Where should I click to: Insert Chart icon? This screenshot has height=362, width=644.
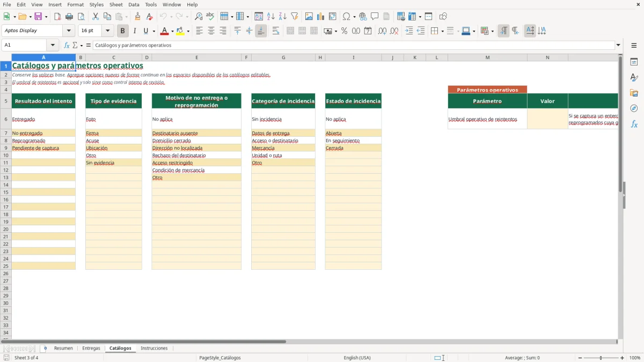pyautogui.click(x=321, y=17)
